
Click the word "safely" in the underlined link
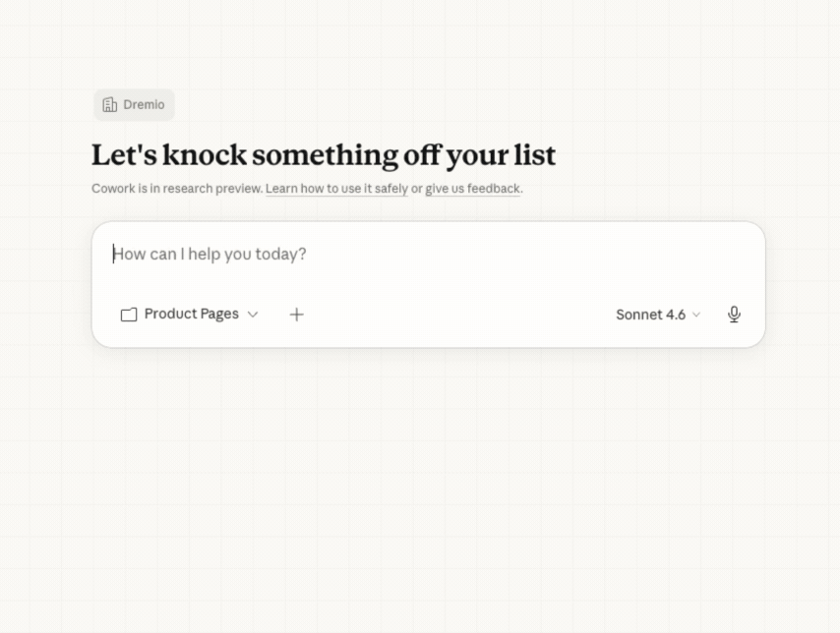(390, 189)
